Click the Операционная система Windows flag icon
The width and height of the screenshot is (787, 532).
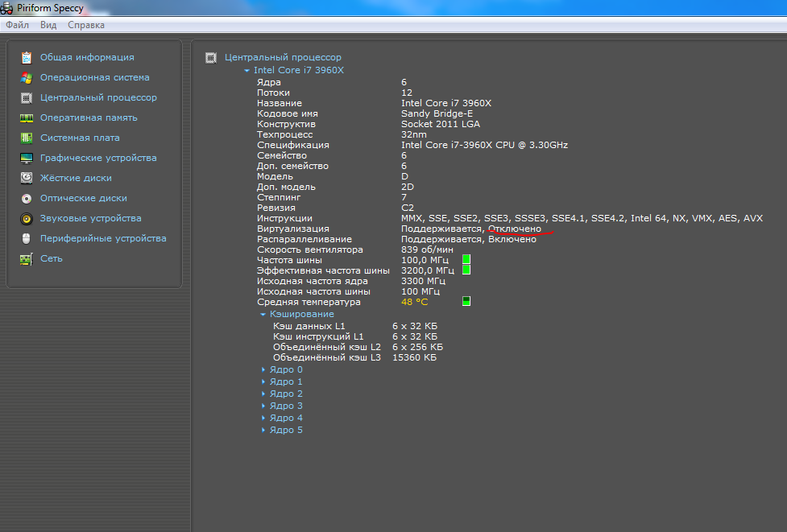coord(27,78)
